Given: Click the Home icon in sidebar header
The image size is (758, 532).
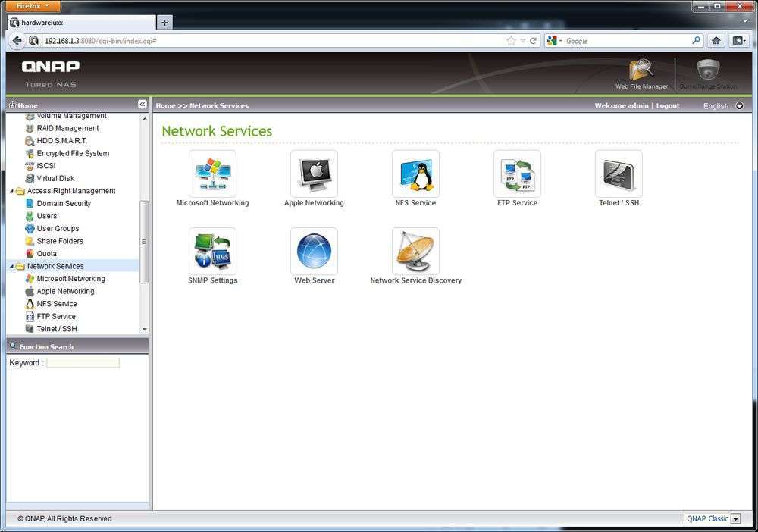Looking at the screenshot, I should coord(13,105).
